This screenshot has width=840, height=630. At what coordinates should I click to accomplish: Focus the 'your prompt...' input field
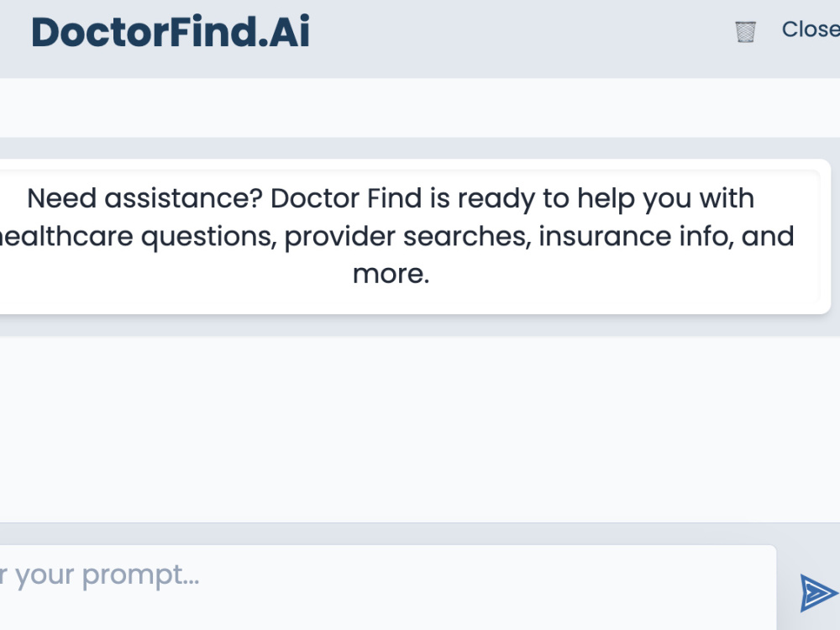388,588
